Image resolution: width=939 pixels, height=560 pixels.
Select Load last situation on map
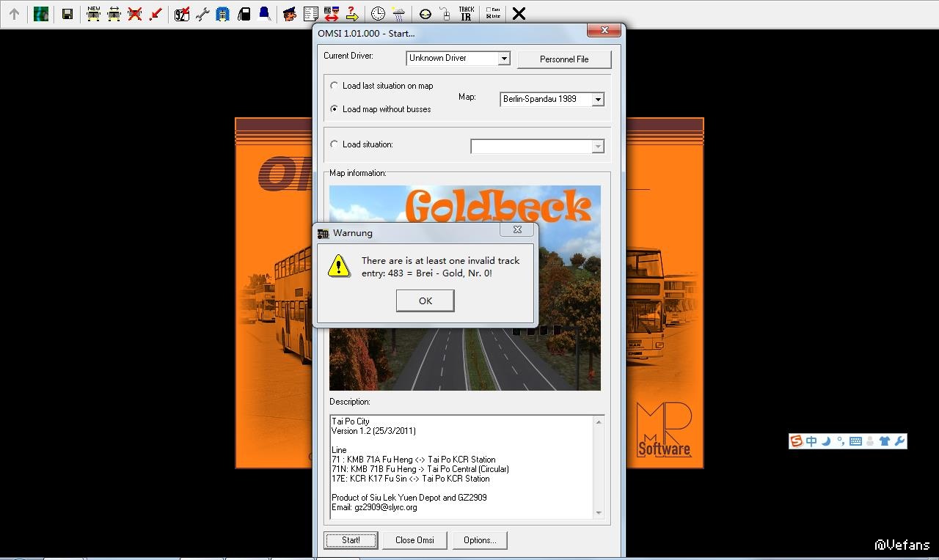335,86
